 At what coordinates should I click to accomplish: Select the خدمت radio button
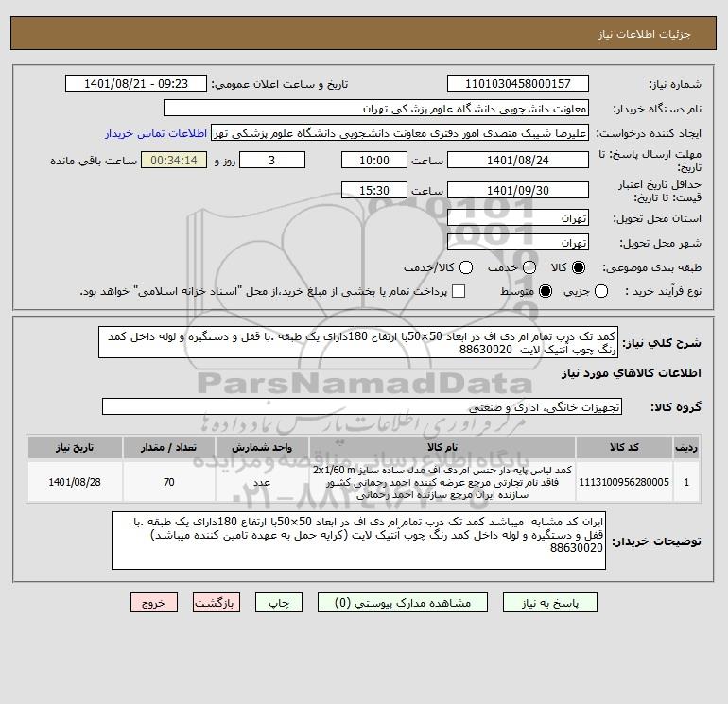(x=529, y=267)
